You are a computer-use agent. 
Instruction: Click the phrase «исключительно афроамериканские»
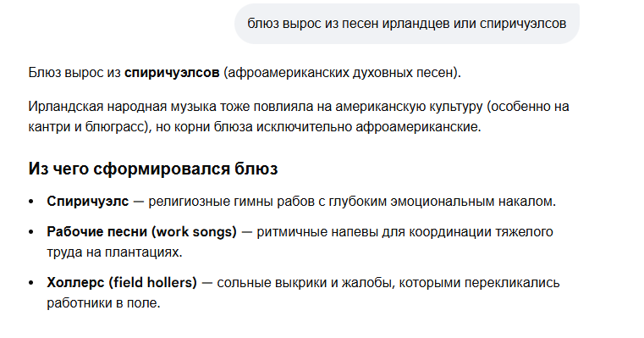click(x=368, y=127)
